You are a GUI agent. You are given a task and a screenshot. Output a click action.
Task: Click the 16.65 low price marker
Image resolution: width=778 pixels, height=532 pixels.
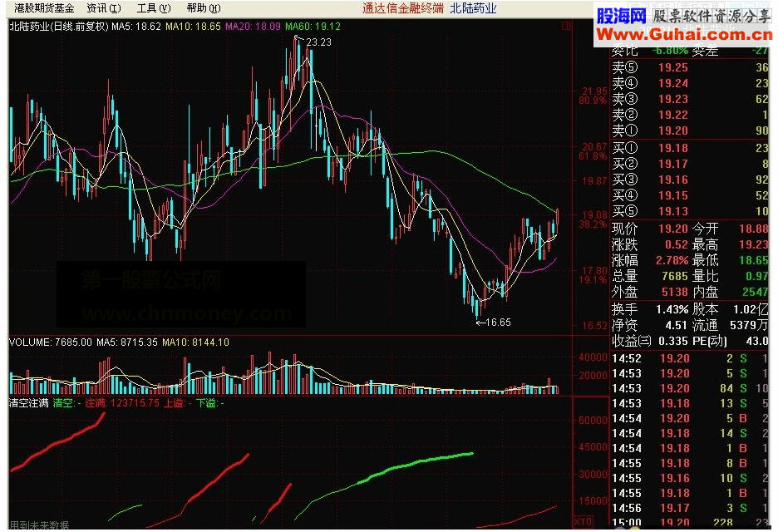coord(498,323)
